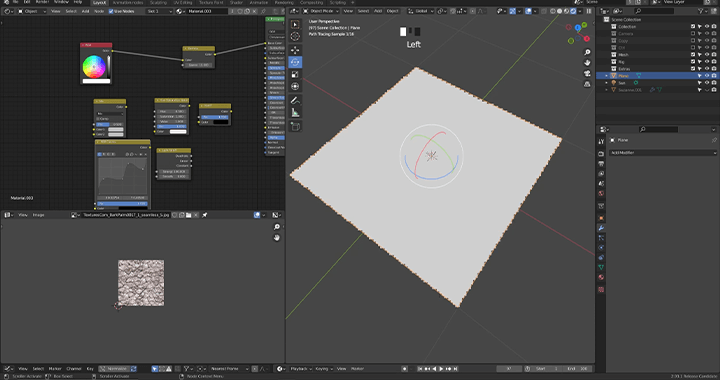Open the File menu
This screenshot has height=380, width=720.
16,2
